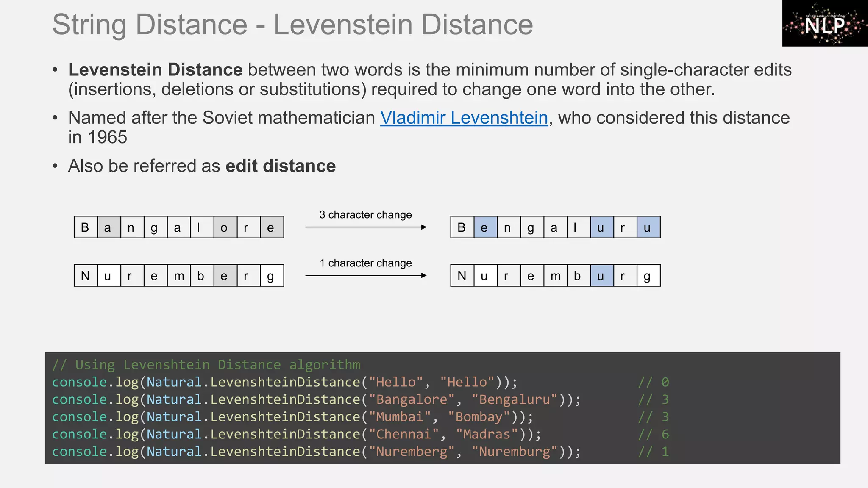This screenshot has width=868, height=488.
Task: Click the gray 'o' cell in Bangalore
Action: [225, 227]
